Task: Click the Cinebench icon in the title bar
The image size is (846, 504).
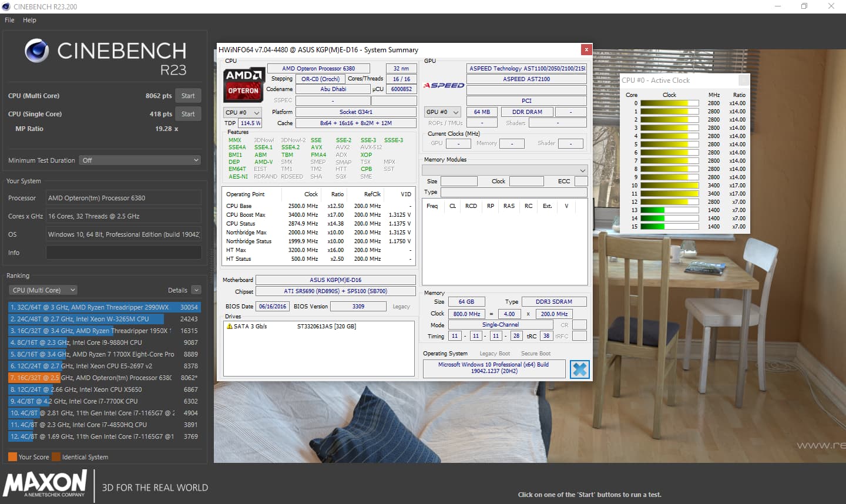Action: 6,6
